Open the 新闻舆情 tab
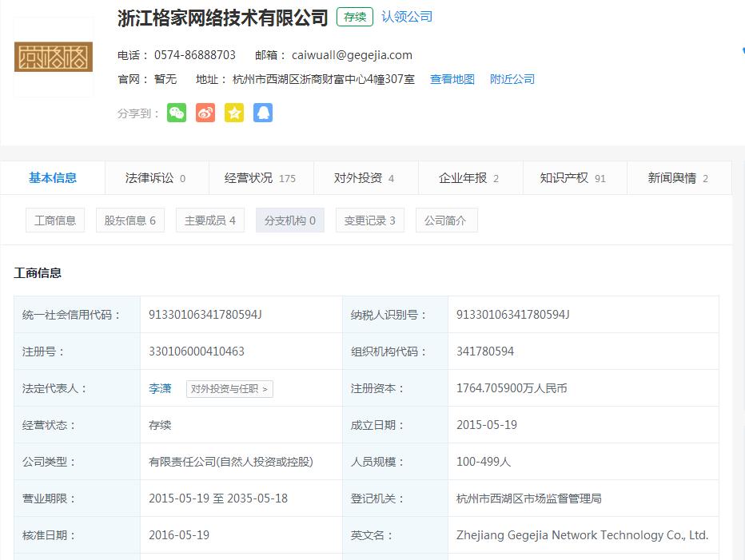The width and height of the screenshot is (745, 560). click(x=676, y=177)
